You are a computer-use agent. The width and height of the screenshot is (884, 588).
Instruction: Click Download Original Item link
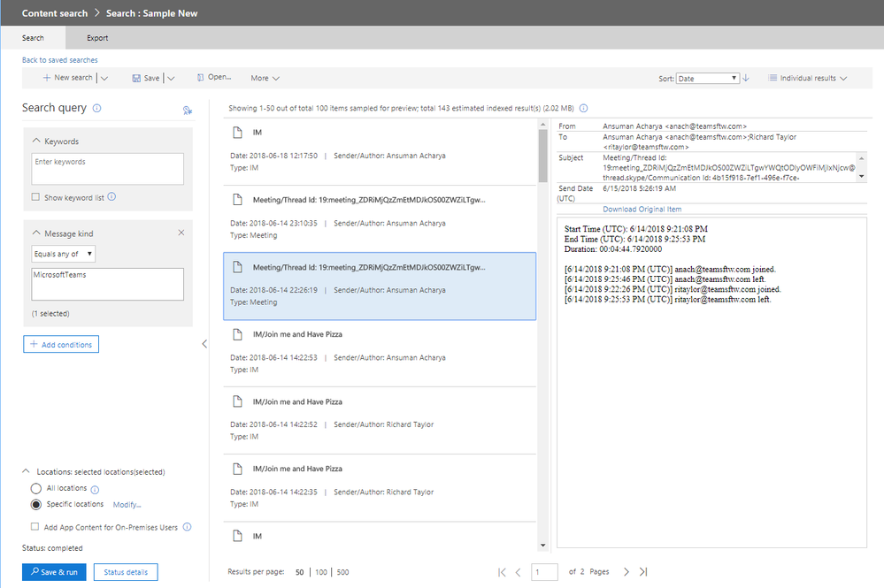642,209
